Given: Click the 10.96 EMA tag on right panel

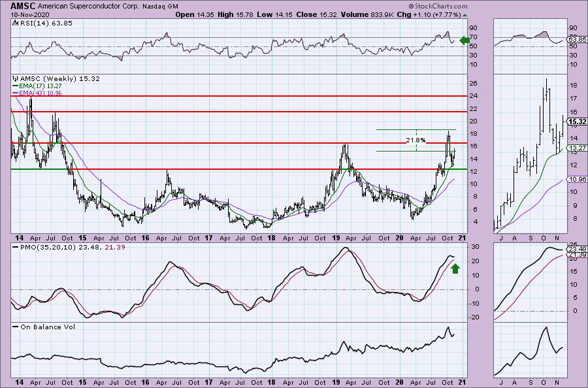Looking at the screenshot, I should tap(577, 179).
